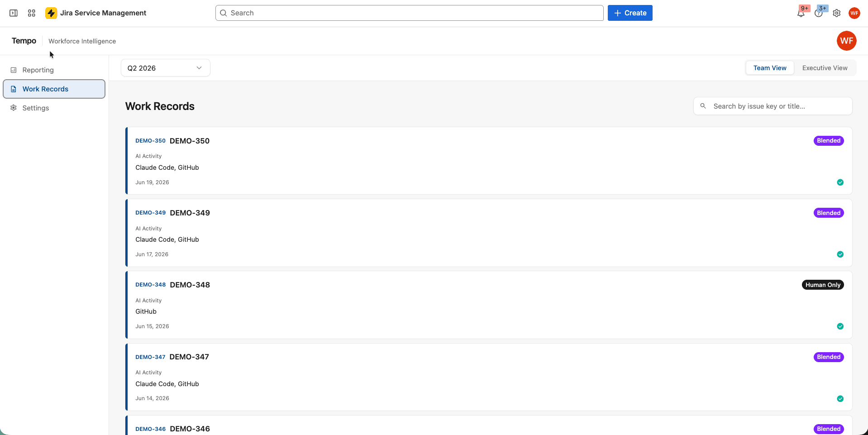
Task: Click the Work Records document icon
Action: (x=14, y=89)
